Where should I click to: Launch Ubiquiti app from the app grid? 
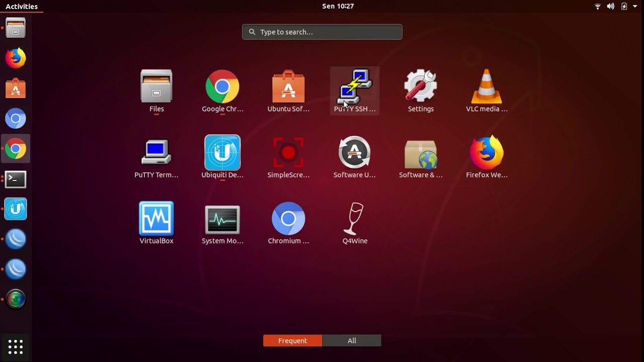tap(222, 157)
